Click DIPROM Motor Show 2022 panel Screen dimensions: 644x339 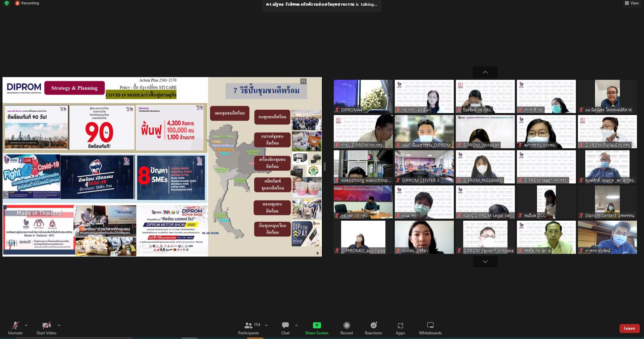[172, 231]
